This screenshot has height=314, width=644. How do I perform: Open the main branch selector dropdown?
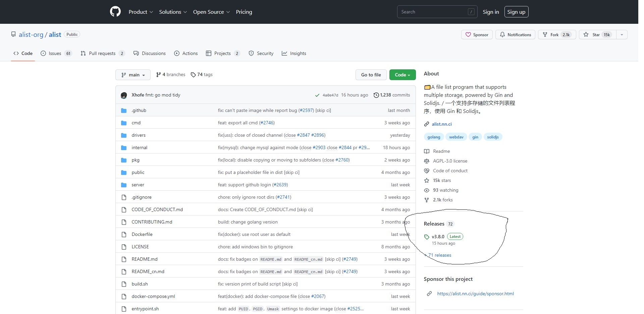pos(133,75)
